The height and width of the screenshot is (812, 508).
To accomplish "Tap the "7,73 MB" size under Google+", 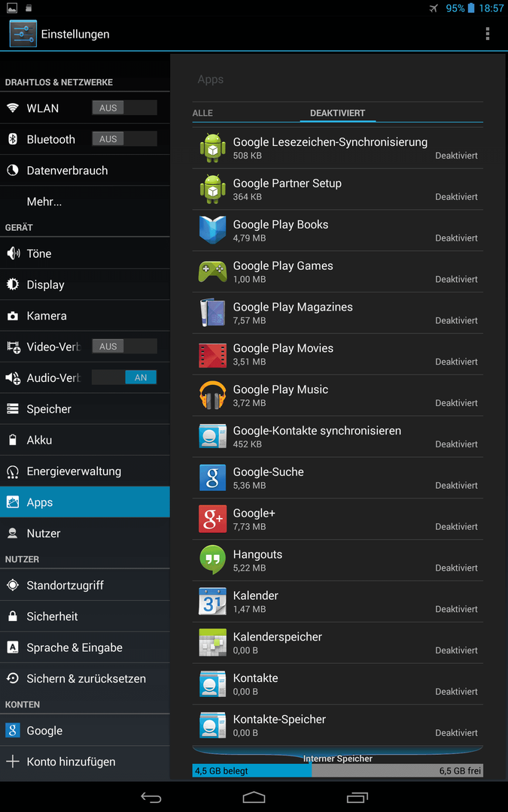I will pyautogui.click(x=249, y=526).
